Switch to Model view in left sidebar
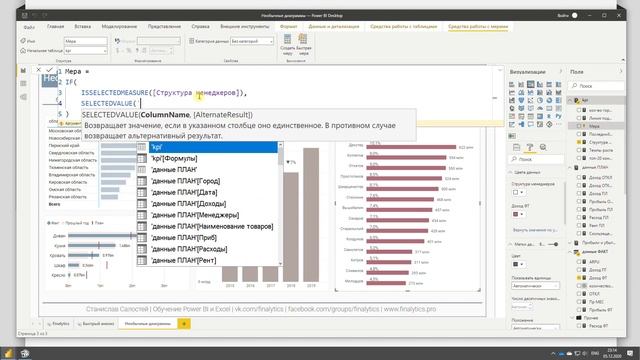Image resolution: width=640 pixels, height=360 pixels. 23,97
